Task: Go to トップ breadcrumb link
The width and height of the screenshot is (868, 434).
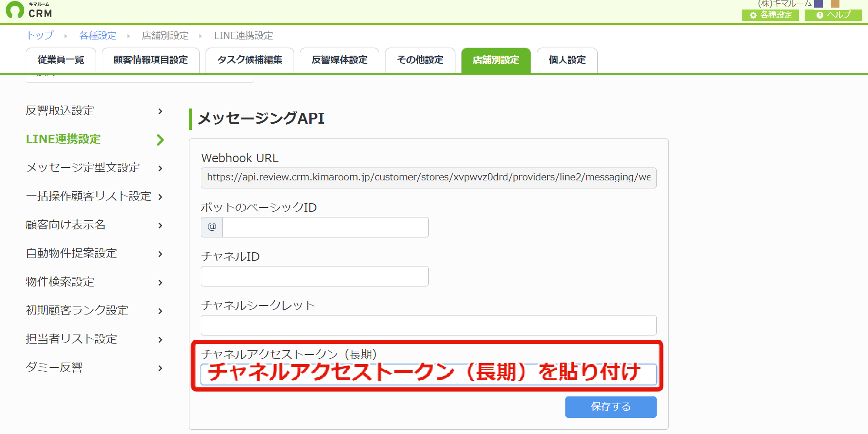Action: point(40,36)
